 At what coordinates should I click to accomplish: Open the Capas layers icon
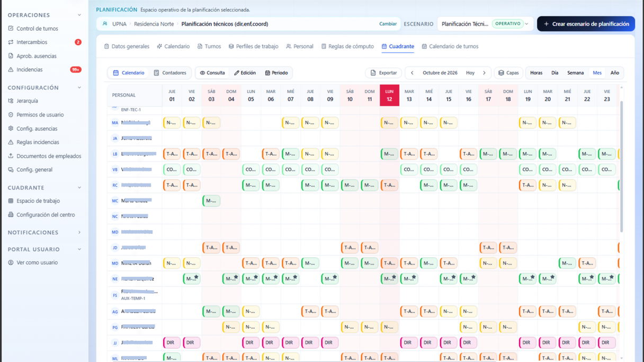coord(501,73)
